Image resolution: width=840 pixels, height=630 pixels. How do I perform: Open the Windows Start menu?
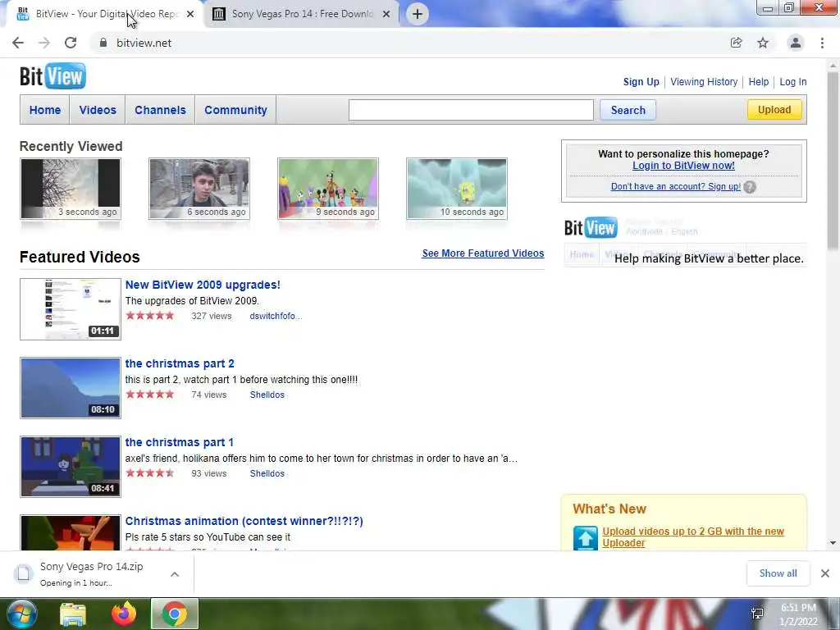[21, 614]
